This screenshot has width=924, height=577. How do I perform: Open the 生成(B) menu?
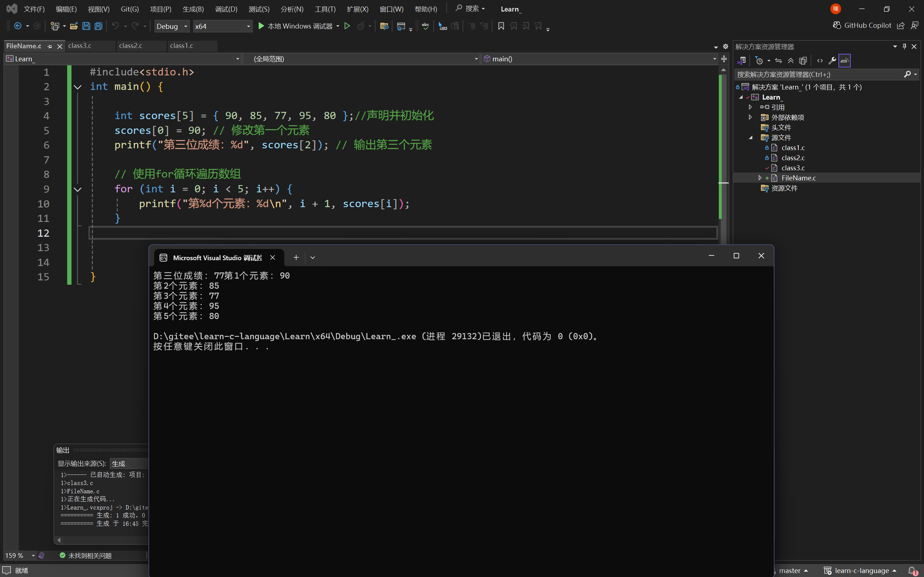pyautogui.click(x=193, y=9)
